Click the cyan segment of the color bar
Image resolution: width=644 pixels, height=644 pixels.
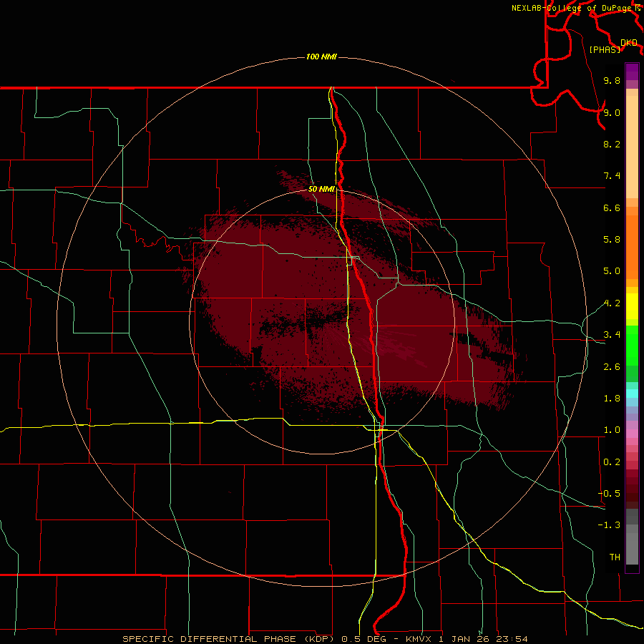(x=632, y=394)
